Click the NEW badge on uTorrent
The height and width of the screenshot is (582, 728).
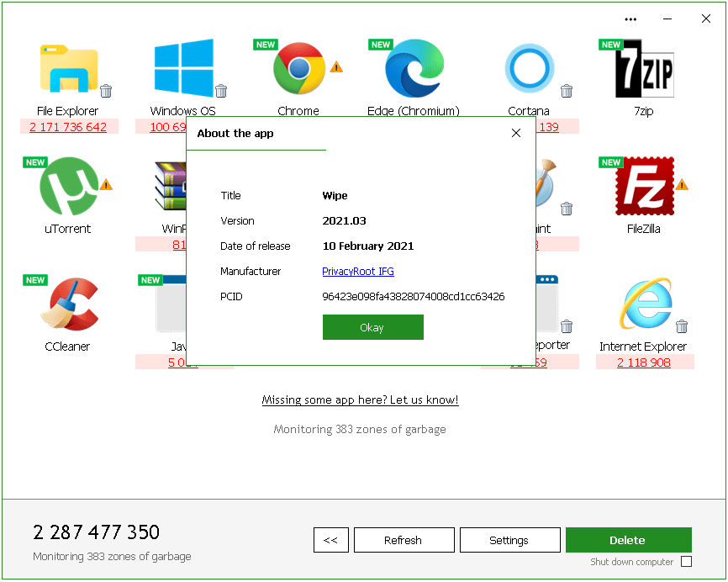coord(35,162)
